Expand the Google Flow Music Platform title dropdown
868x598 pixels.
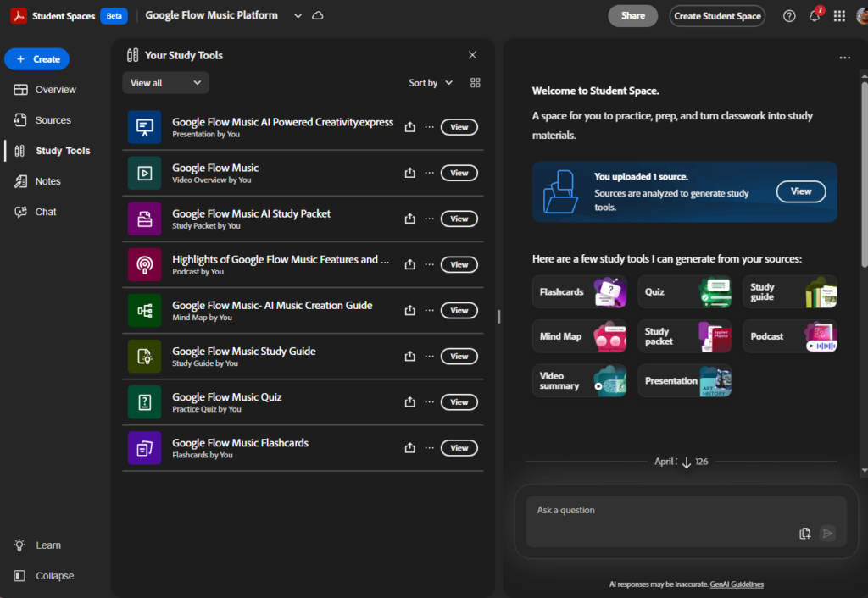click(298, 16)
